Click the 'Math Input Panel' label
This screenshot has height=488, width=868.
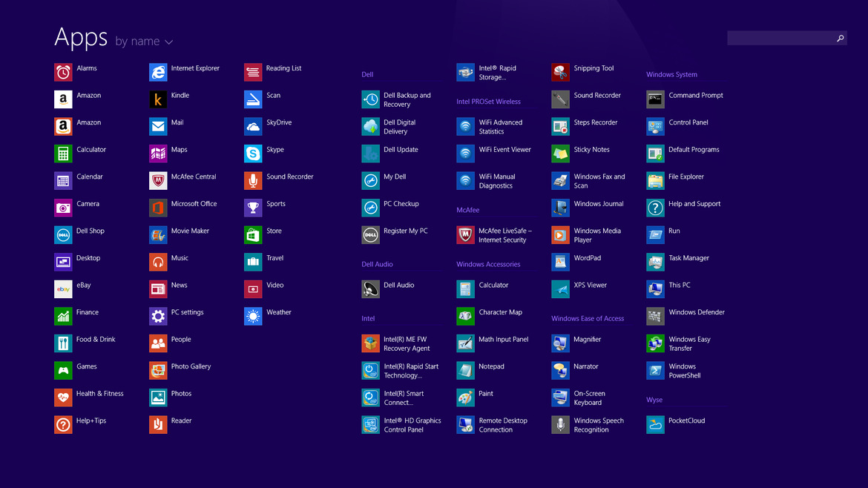(x=503, y=339)
